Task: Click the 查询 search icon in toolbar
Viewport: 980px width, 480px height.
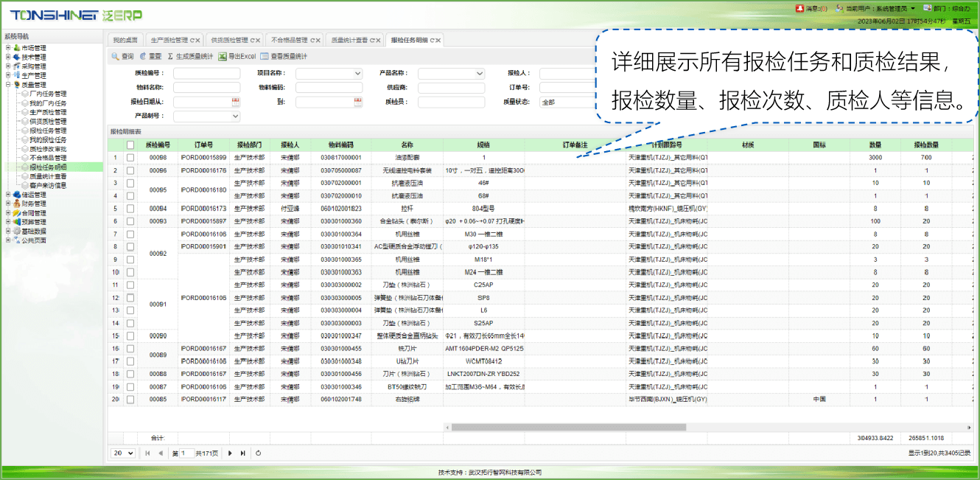Action: click(x=115, y=57)
